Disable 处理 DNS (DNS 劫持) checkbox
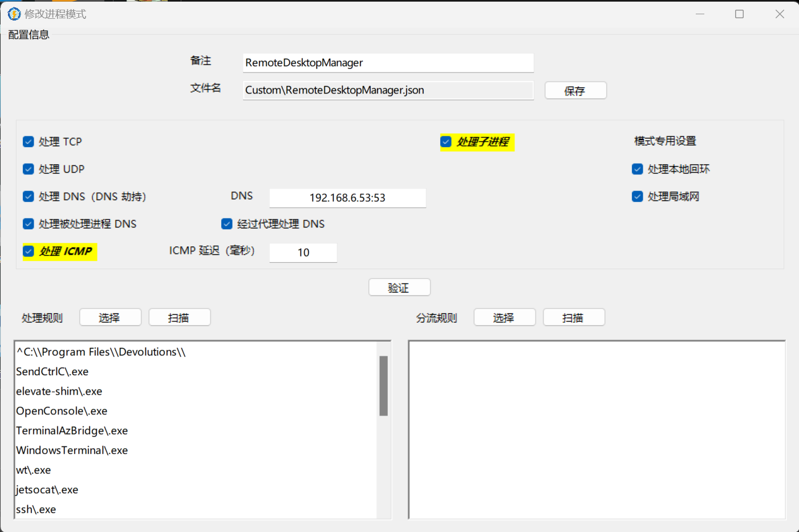The height and width of the screenshot is (532, 799). pyautogui.click(x=29, y=197)
